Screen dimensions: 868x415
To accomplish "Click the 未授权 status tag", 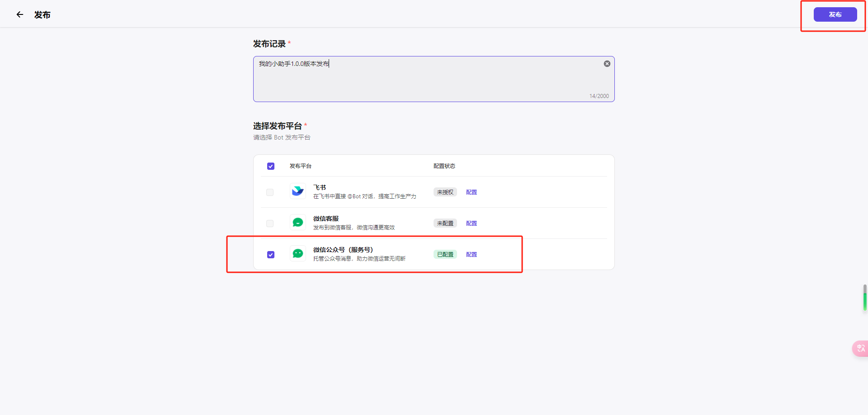I will click(x=445, y=192).
